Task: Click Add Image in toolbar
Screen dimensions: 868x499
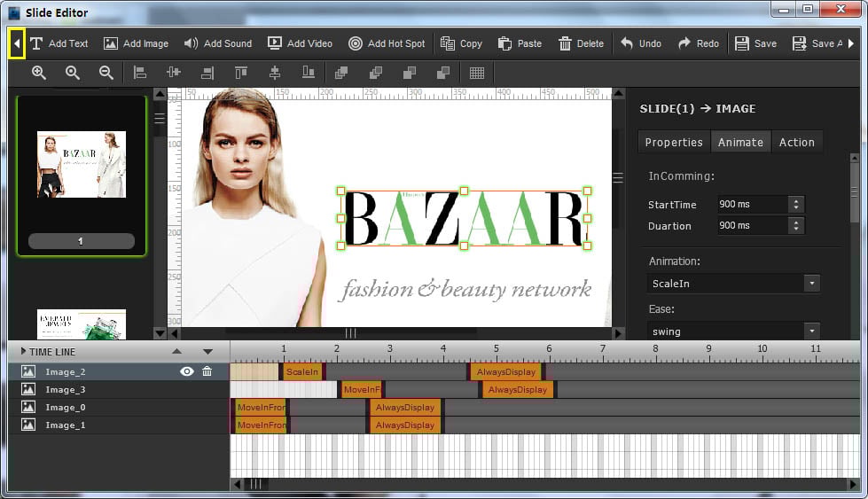Action: tap(137, 43)
